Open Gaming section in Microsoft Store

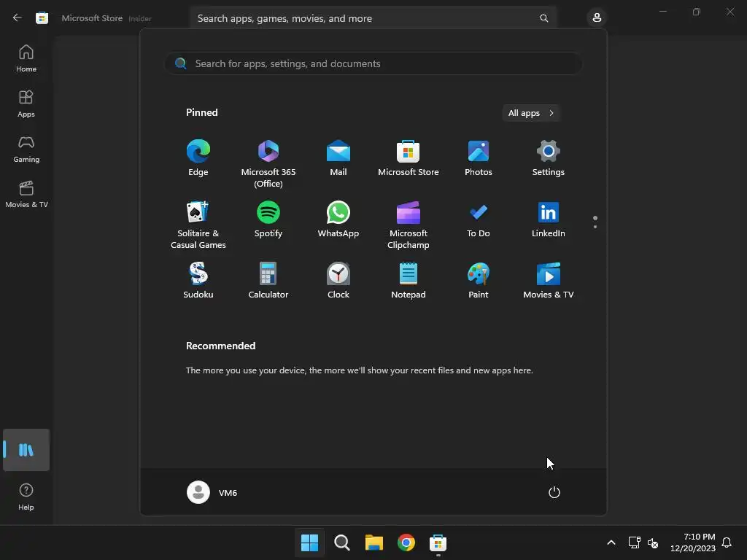click(x=26, y=149)
